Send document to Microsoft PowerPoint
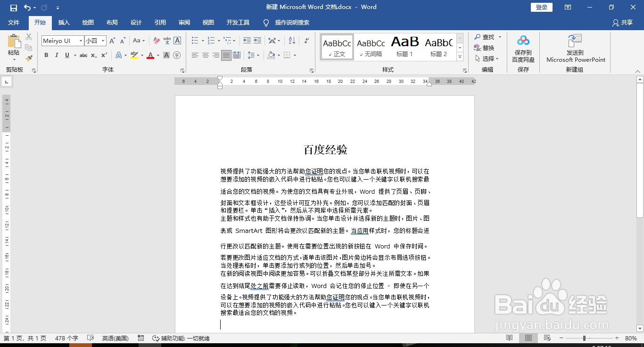Viewport: 644px width, 347px height. click(576, 49)
